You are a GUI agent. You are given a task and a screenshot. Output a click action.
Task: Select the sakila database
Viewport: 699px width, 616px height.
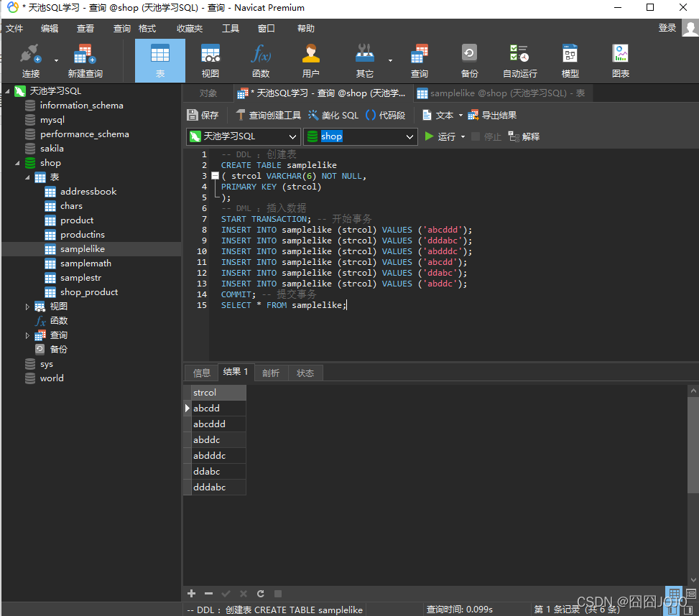[x=52, y=149]
